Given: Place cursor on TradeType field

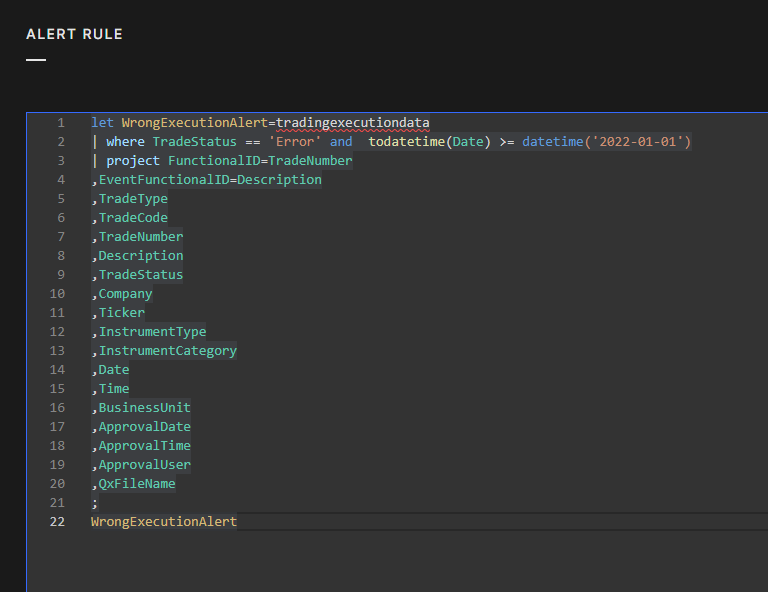Looking at the screenshot, I should 133,199.
